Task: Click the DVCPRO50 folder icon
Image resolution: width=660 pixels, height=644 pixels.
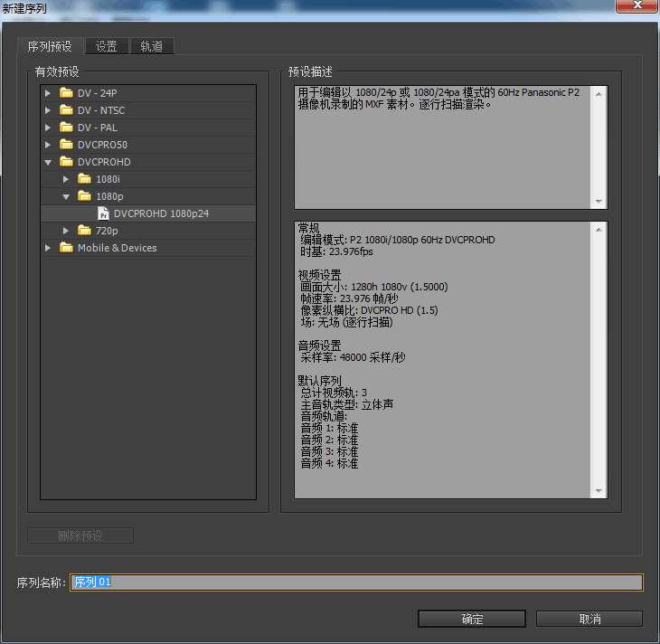Action: coord(66,145)
